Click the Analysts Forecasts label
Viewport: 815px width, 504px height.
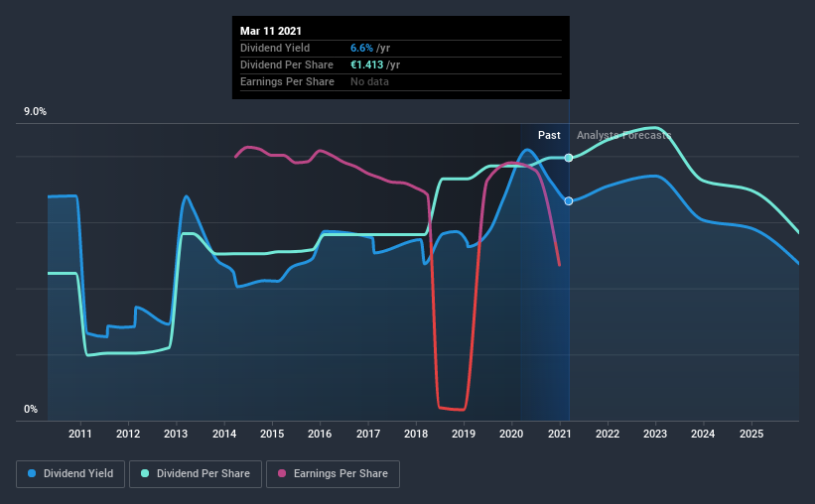[x=623, y=135]
